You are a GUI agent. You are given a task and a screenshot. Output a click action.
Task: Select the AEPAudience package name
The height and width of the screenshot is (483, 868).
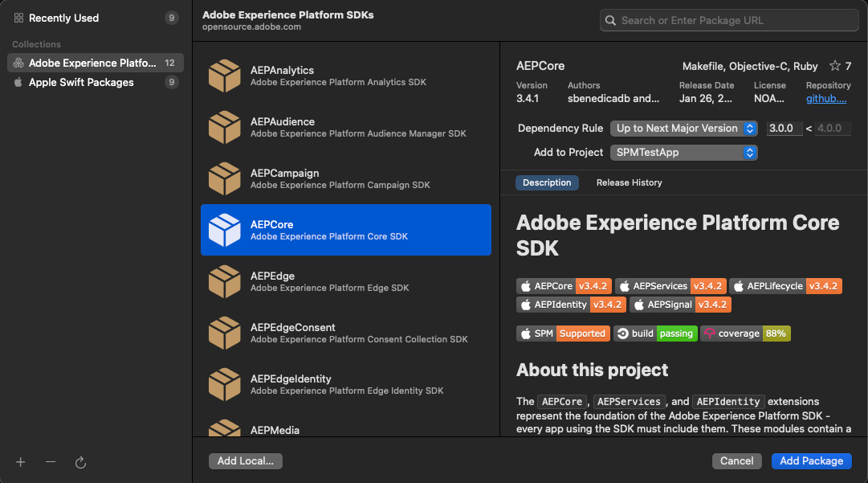coord(283,122)
